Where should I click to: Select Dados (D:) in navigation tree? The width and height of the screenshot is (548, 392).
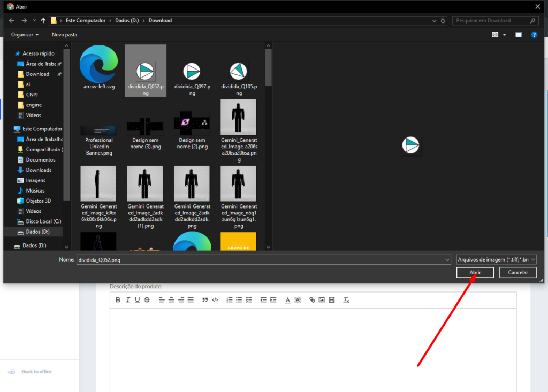tap(37, 232)
